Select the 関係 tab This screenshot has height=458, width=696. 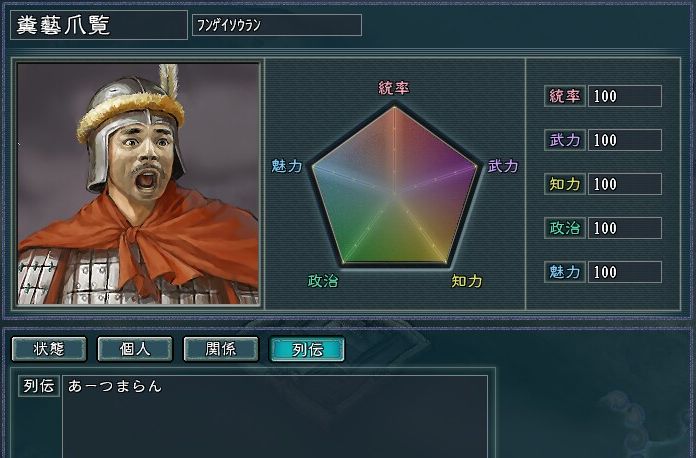coord(221,349)
